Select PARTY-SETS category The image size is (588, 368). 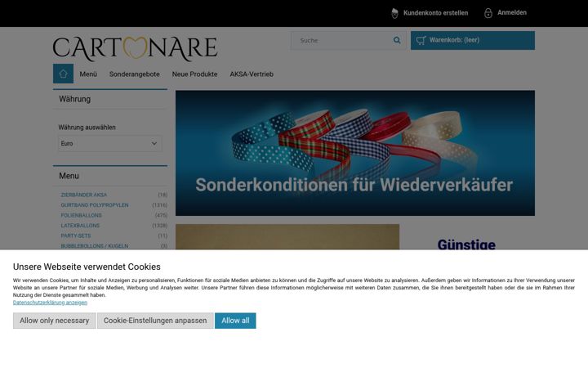(75, 236)
